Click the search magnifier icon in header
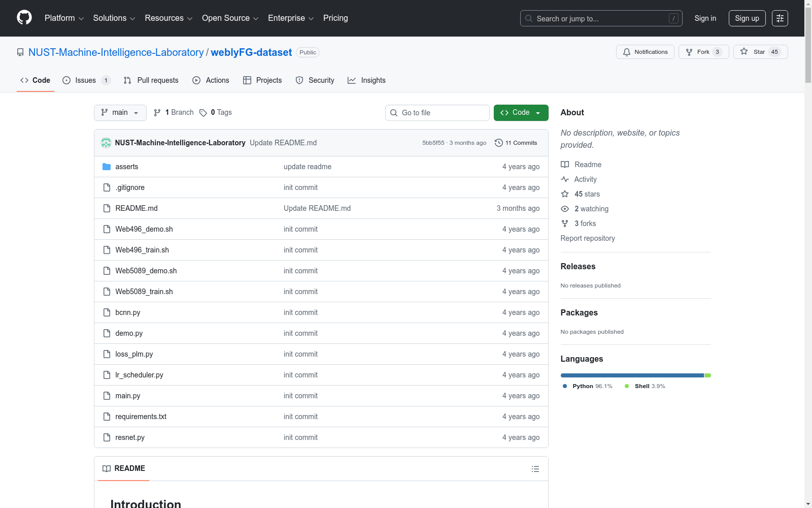This screenshot has height=508, width=812. coord(529,18)
